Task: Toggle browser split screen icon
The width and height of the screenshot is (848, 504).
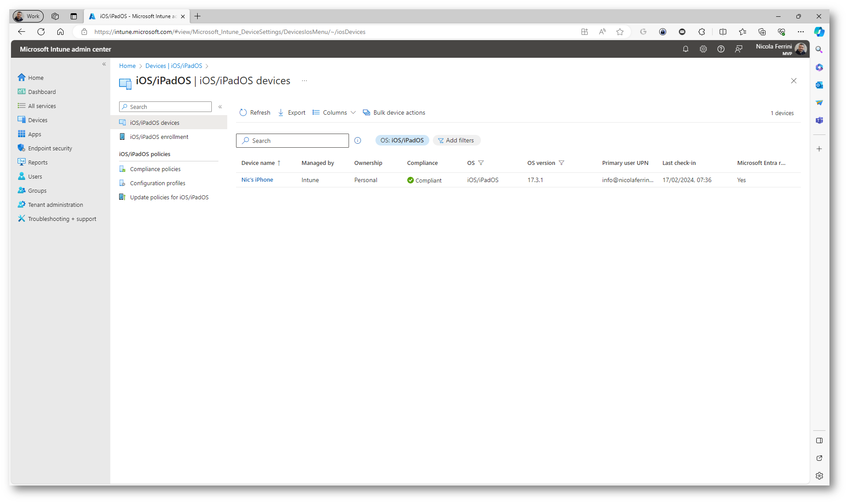Action: (723, 32)
